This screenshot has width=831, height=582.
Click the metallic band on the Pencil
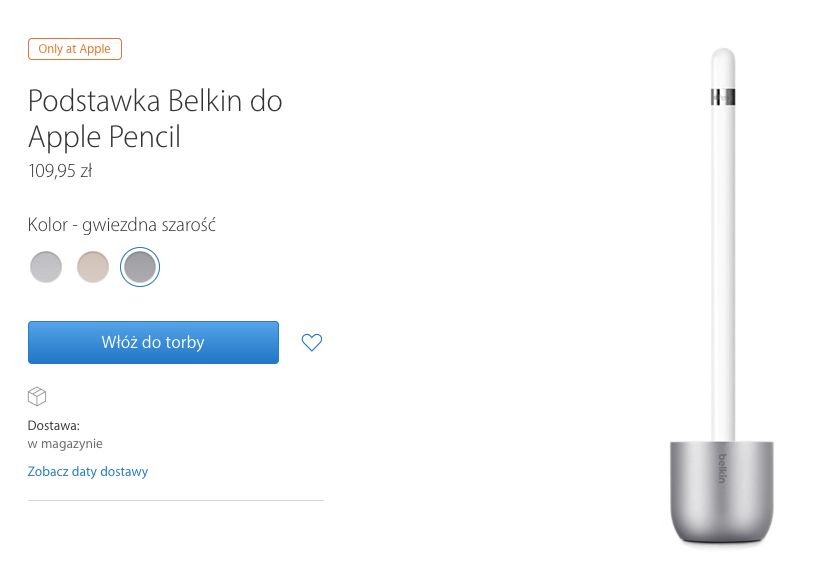tap(724, 97)
